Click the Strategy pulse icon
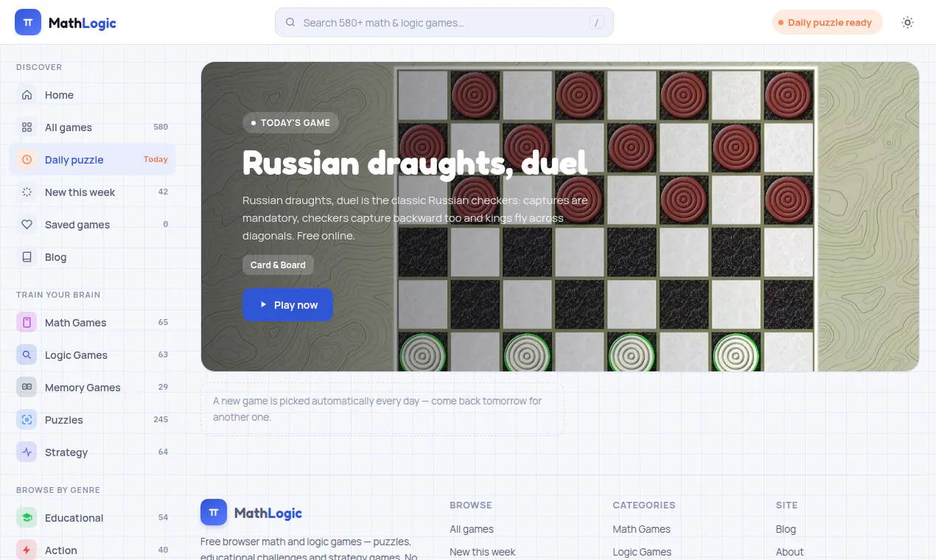The height and width of the screenshot is (560, 936). (x=27, y=452)
